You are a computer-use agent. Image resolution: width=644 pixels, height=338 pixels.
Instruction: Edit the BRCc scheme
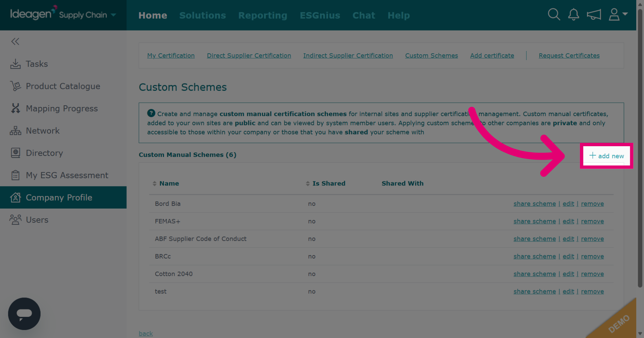pos(568,256)
